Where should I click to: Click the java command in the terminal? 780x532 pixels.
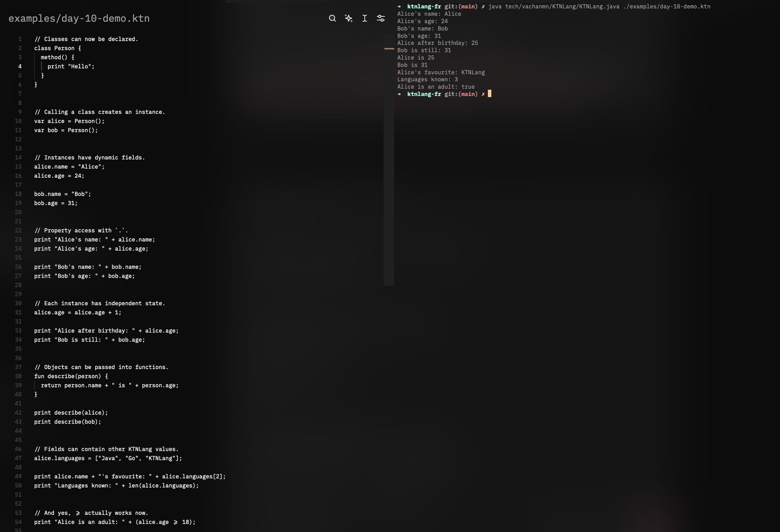coord(599,6)
